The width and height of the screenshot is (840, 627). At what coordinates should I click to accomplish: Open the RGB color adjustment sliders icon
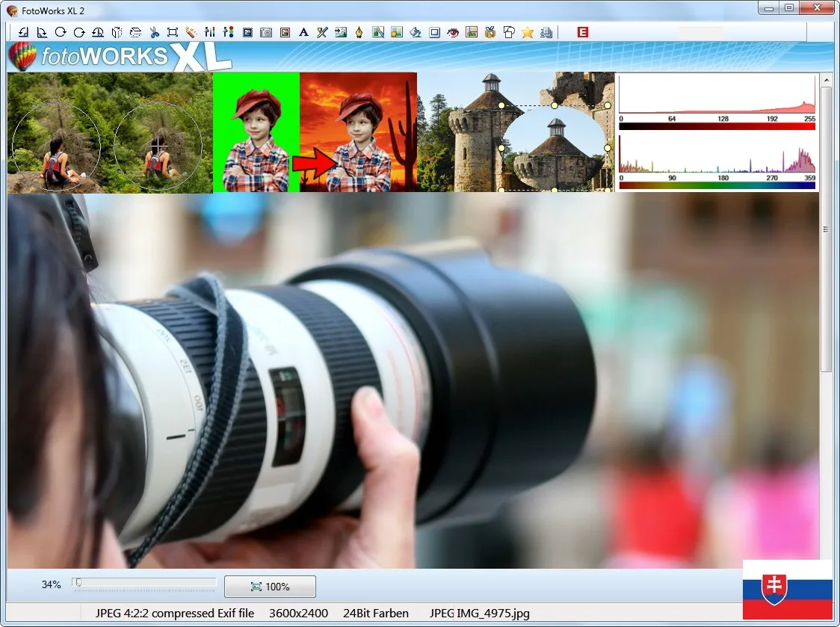pos(229,32)
